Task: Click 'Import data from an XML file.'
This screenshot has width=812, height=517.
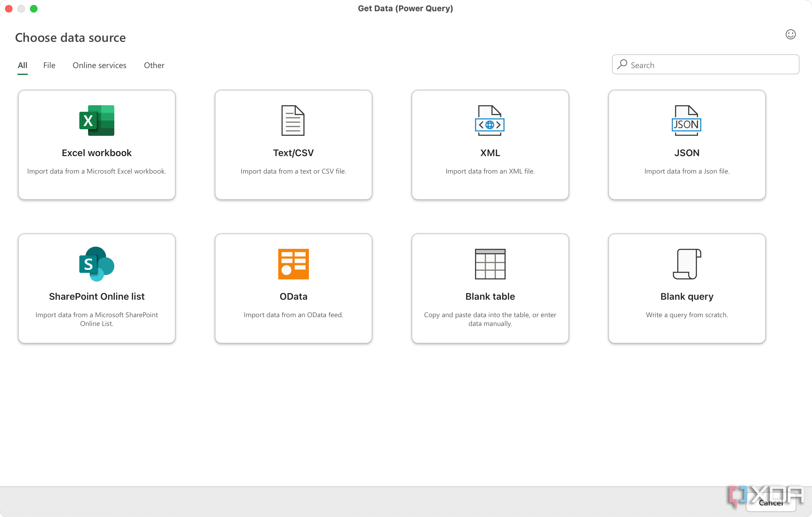Action: [490, 171]
